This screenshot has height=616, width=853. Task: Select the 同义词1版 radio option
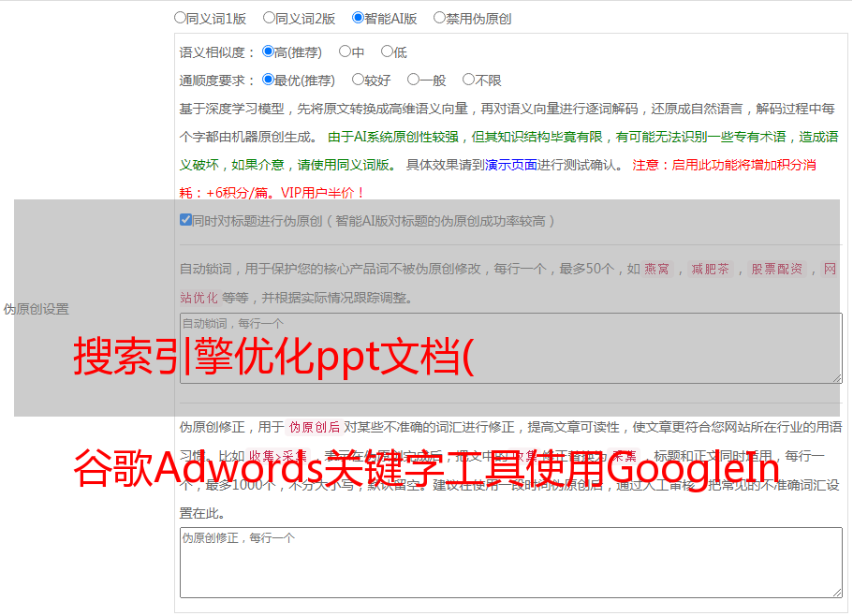(180, 18)
